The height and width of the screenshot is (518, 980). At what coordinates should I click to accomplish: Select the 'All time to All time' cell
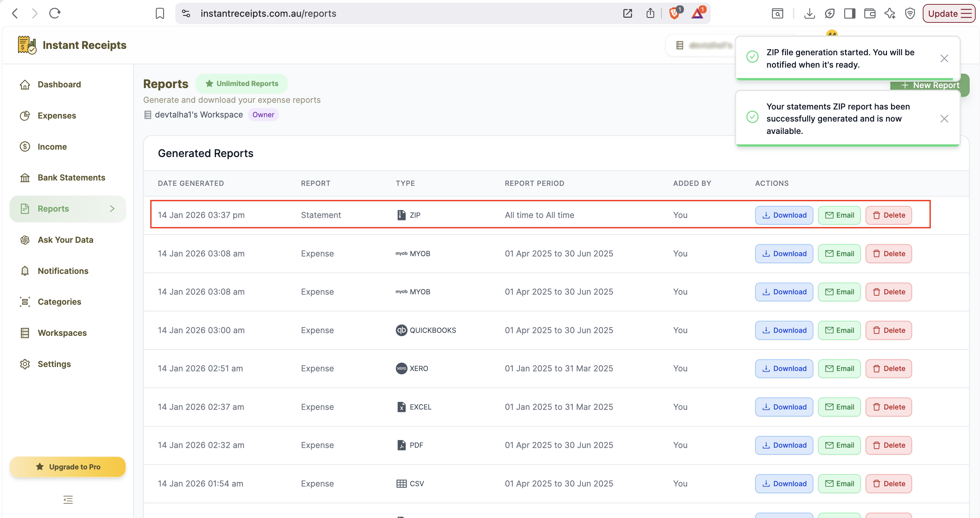539,215
